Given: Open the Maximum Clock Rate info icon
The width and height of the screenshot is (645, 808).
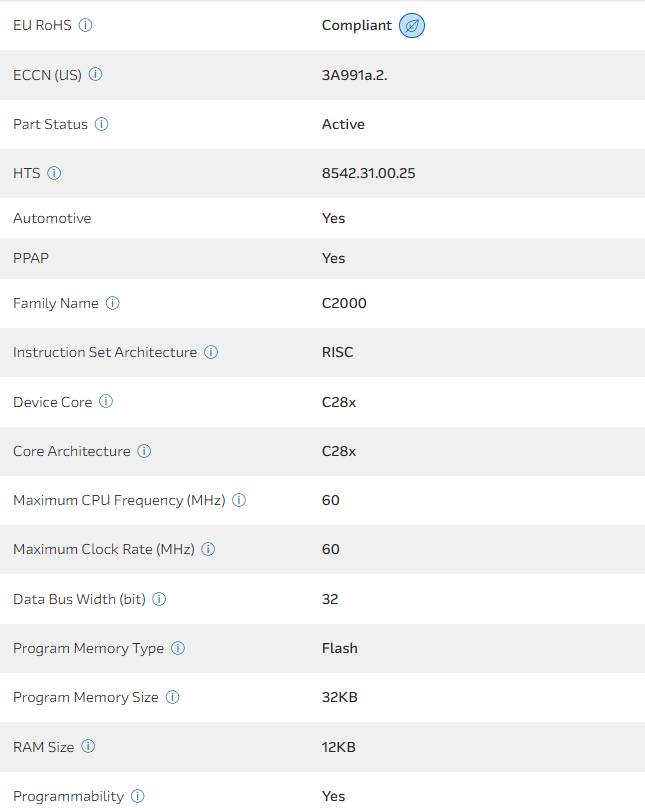Looking at the screenshot, I should (208, 549).
